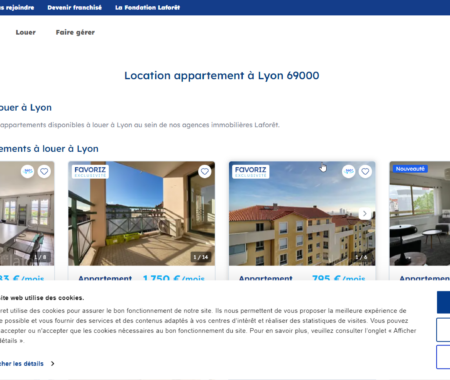Click FAVORIZ exclusivité badge on balcony listing

pyautogui.click(x=90, y=172)
